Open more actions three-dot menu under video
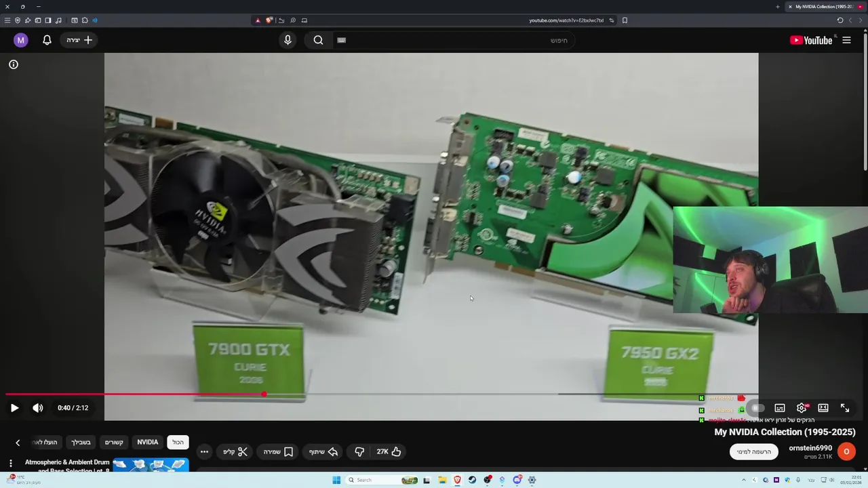Image resolution: width=868 pixels, height=488 pixels. [x=204, y=451]
